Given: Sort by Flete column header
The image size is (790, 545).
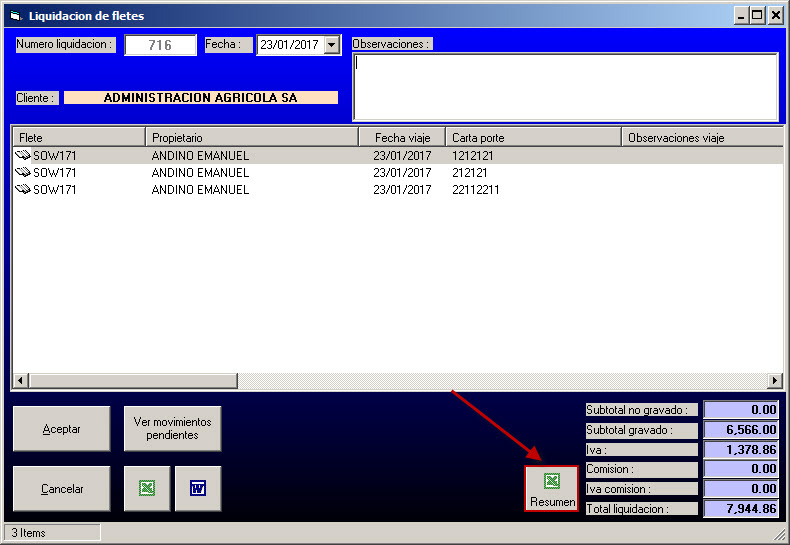Looking at the screenshot, I should pyautogui.click(x=78, y=137).
